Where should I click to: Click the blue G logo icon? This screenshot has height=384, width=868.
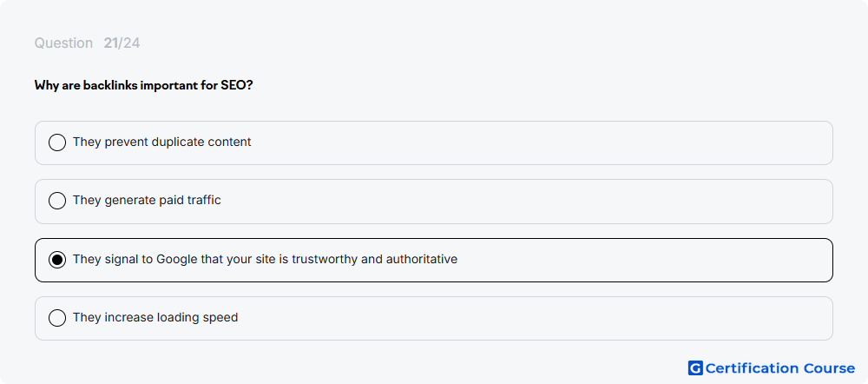[695, 368]
